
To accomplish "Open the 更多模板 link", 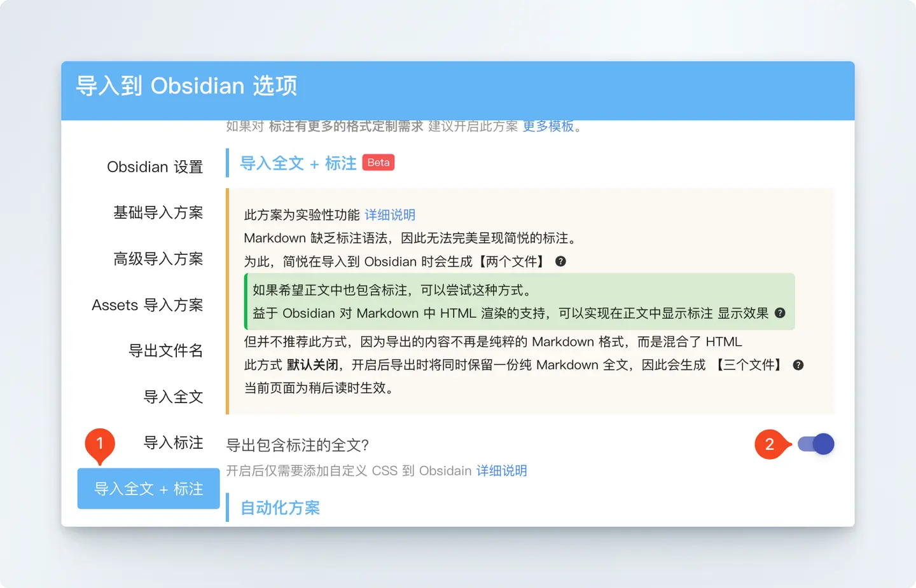I will coord(548,126).
